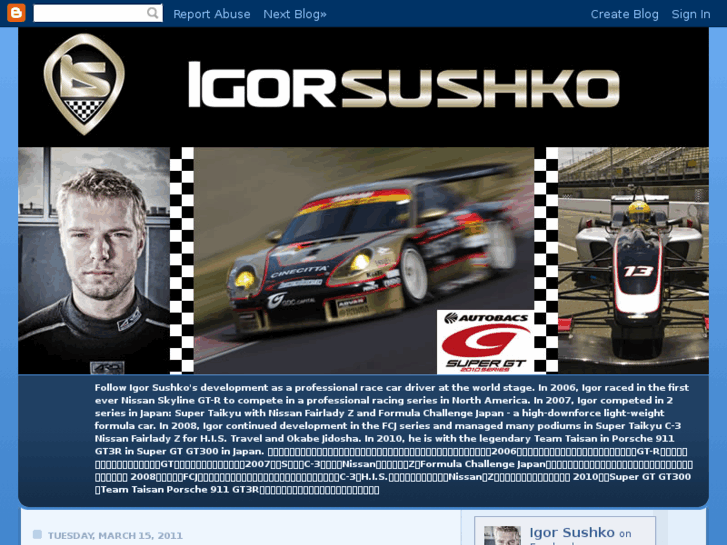This screenshot has height=545, width=727.
Task: Click the small square icon beside the date
Action: coord(38,535)
